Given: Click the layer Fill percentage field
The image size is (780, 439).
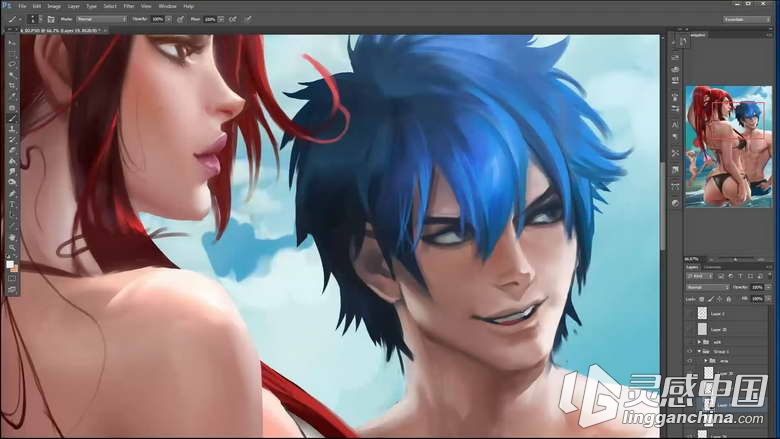Looking at the screenshot, I should click(757, 299).
